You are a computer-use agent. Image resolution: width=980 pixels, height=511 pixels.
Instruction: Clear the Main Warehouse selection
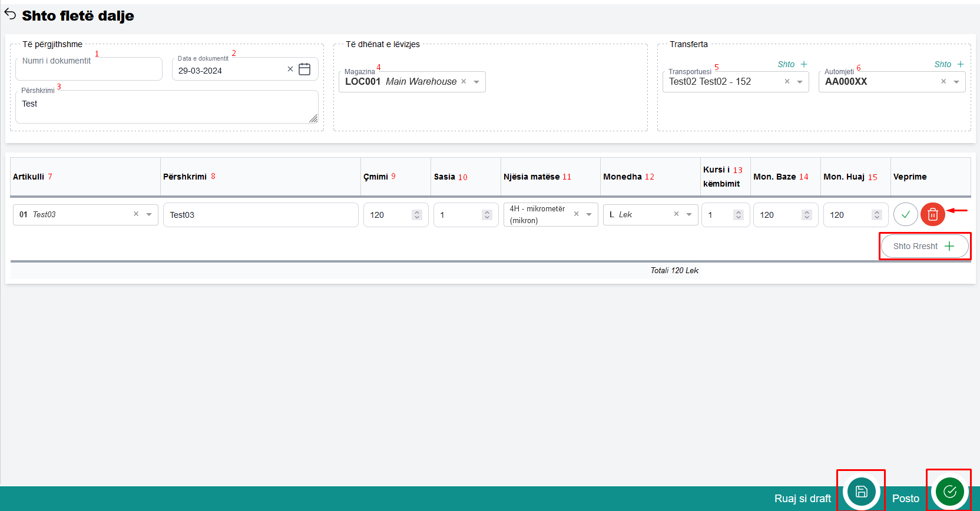pos(463,82)
